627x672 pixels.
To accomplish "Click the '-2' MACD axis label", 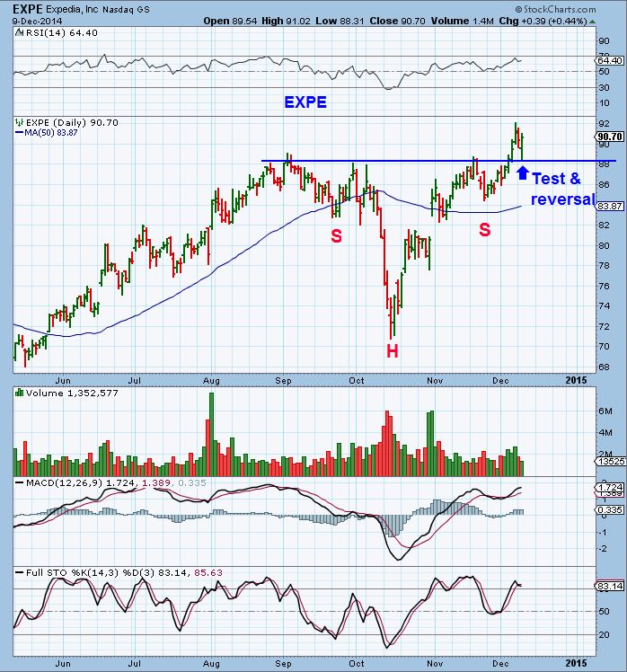I will 603,549.
